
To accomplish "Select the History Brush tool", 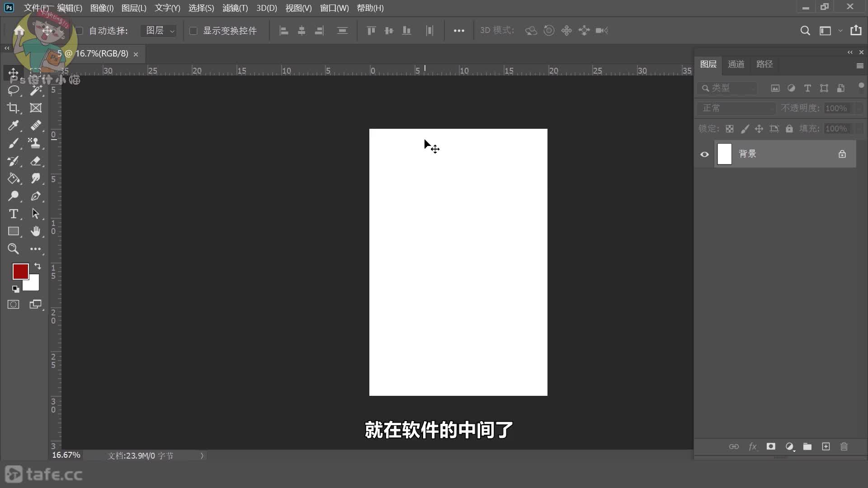I will pos(13,161).
